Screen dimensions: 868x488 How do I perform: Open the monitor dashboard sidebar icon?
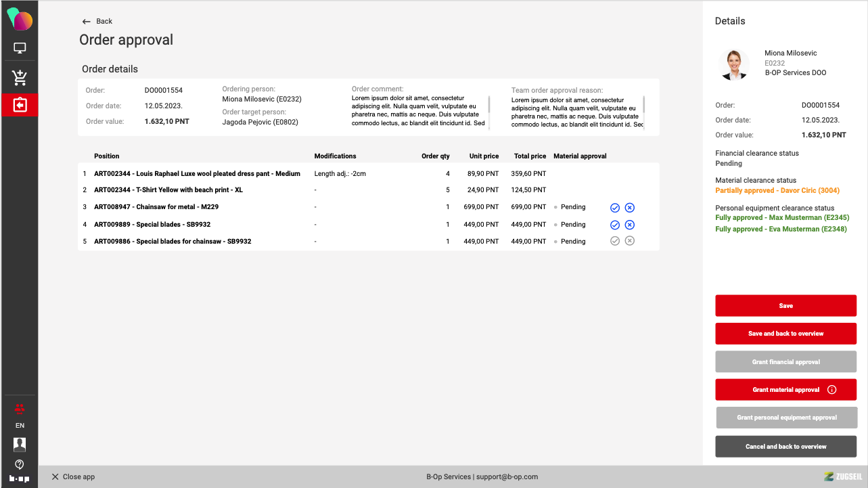[20, 49]
